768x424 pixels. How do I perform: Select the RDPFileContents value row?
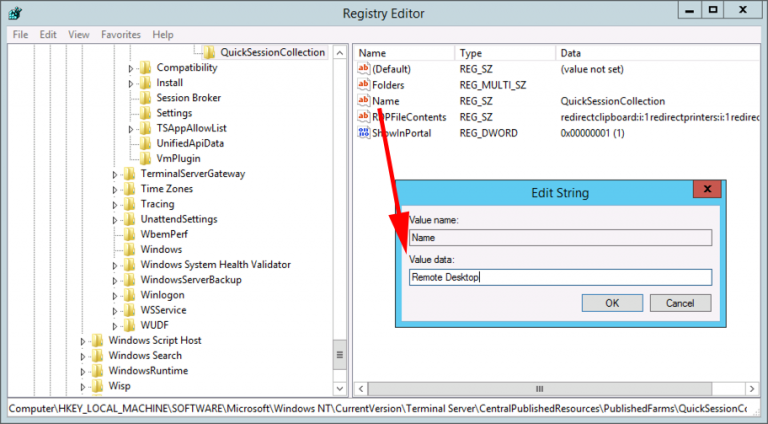tap(557, 117)
